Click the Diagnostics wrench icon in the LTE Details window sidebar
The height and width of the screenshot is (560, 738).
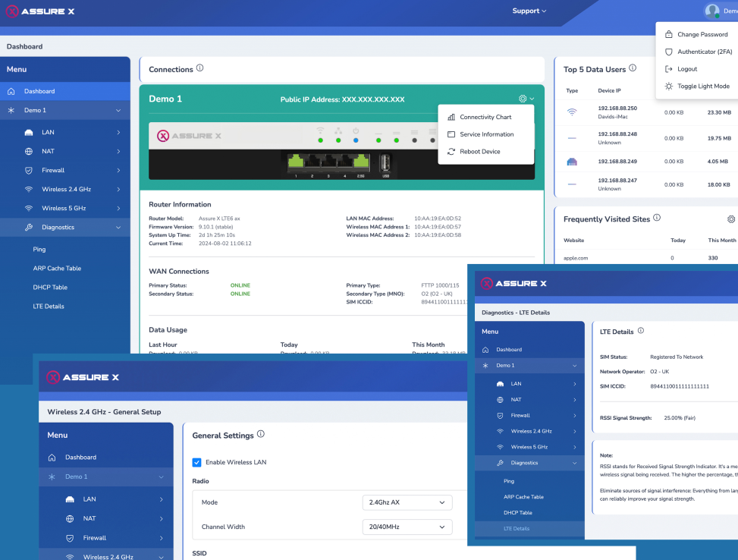coord(501,463)
